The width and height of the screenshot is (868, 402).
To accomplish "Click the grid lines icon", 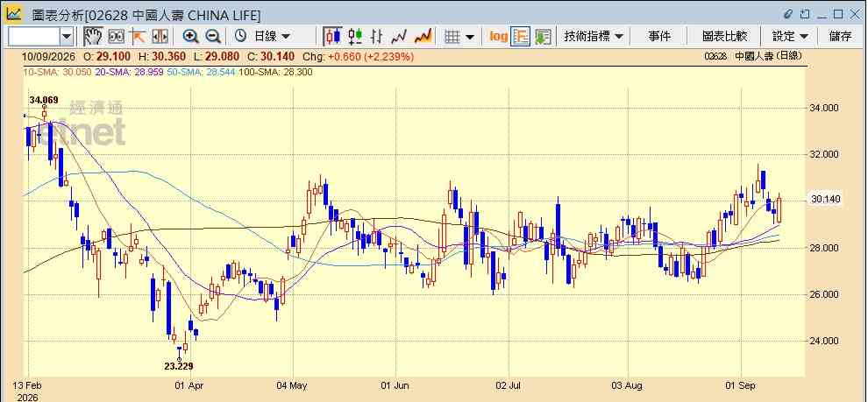I will [x=452, y=37].
